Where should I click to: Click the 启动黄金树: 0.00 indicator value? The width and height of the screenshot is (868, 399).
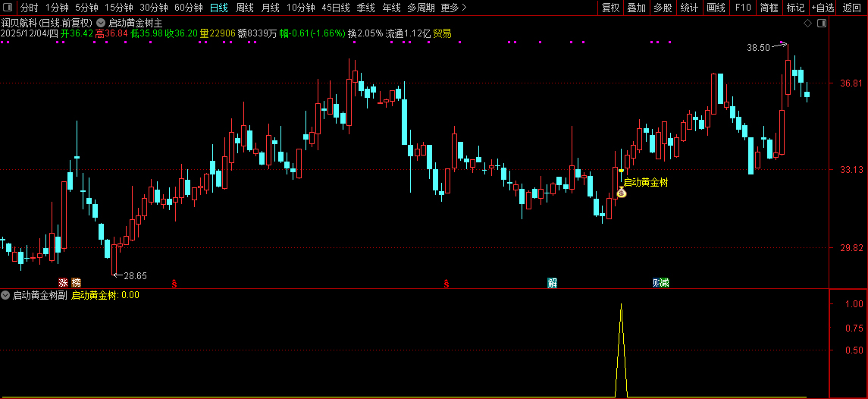[105, 295]
